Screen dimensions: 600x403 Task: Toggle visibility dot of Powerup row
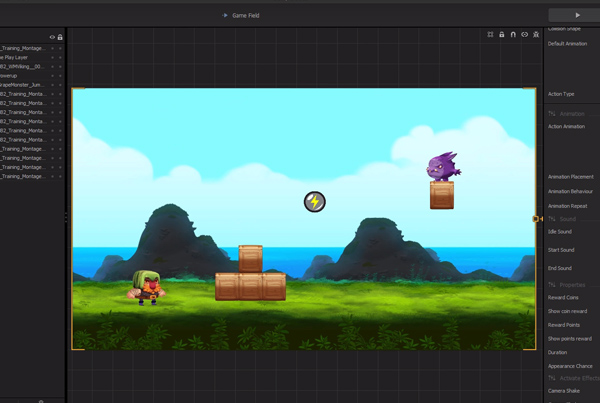click(x=52, y=76)
